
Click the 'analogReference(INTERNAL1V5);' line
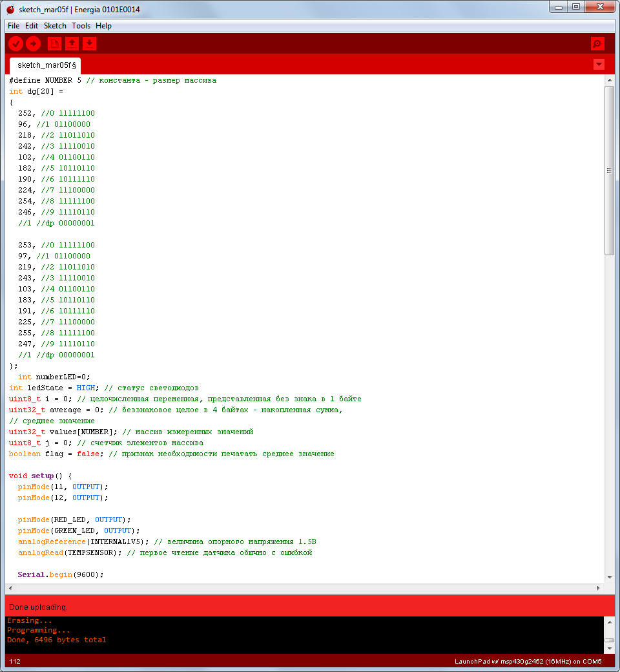click(167, 542)
